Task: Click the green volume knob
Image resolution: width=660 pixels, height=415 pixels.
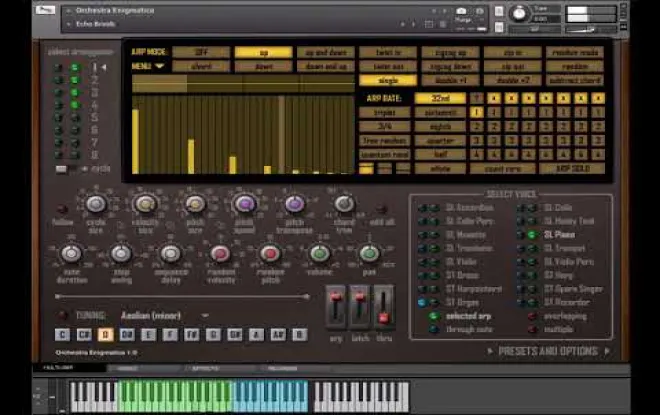Action: pyautogui.click(x=320, y=254)
